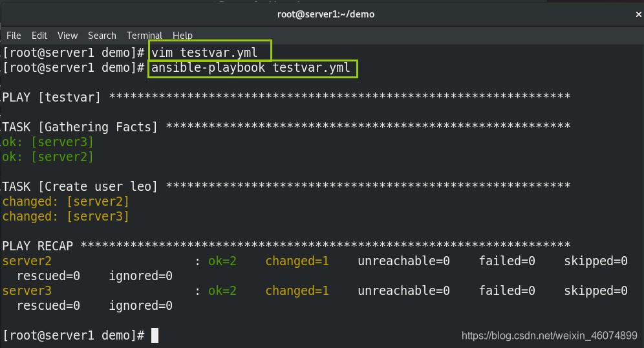
Task: Click 'failed=0' in server3 recap row
Action: click(507, 290)
